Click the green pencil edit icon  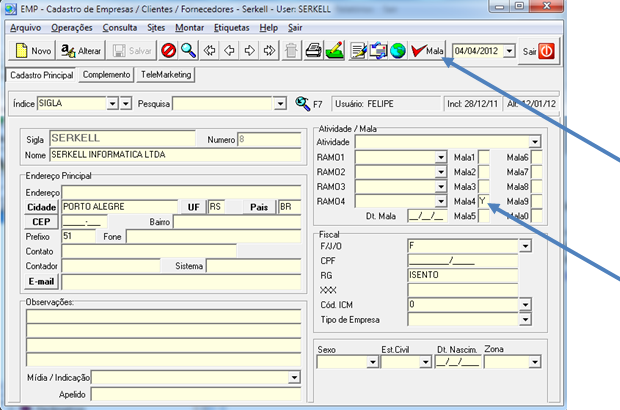tap(335, 51)
